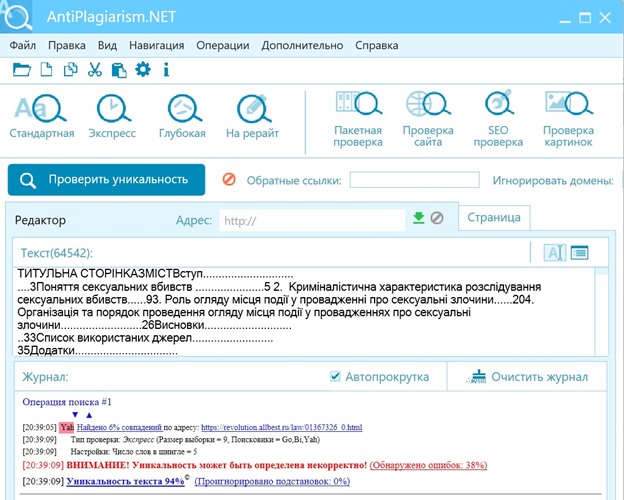This screenshot has width=624, height=500.
Task: Open the Операции menu
Action: [x=223, y=45]
